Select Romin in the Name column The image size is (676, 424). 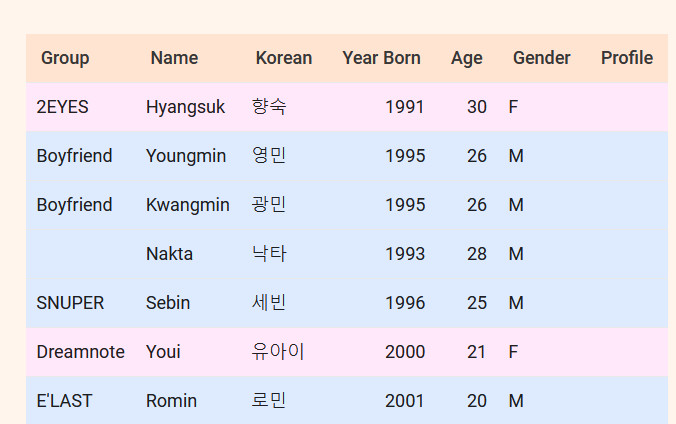click(171, 401)
